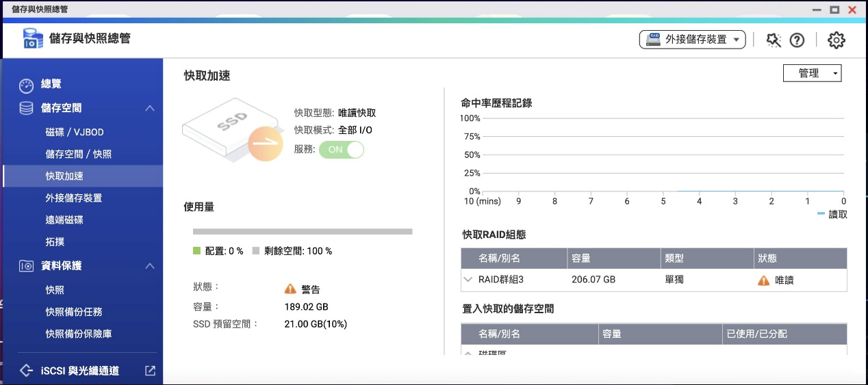Viewport: 868px width, 385px height.
Task: Open 快照備份保險庫 in the sidebar
Action: 78,334
